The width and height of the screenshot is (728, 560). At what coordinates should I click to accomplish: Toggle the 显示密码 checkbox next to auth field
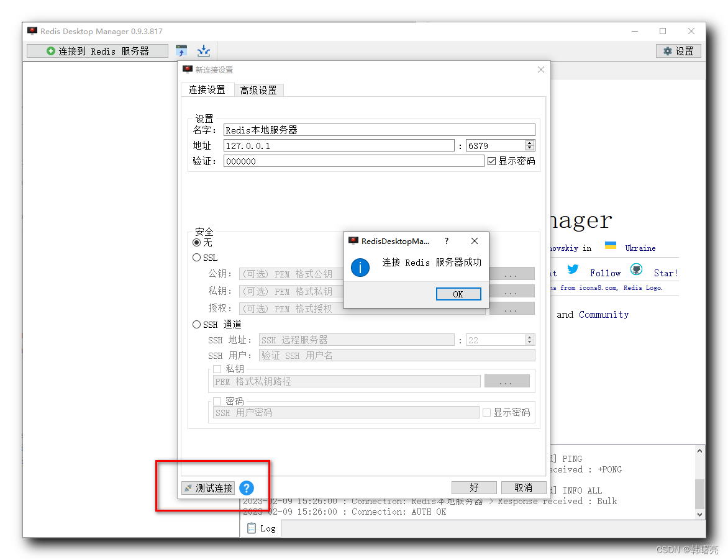492,161
